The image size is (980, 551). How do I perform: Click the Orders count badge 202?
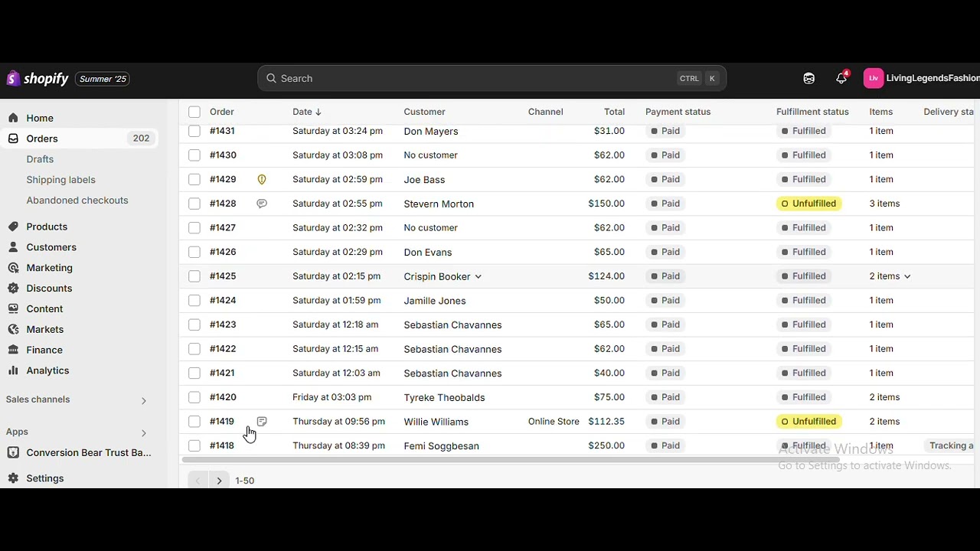141,139
